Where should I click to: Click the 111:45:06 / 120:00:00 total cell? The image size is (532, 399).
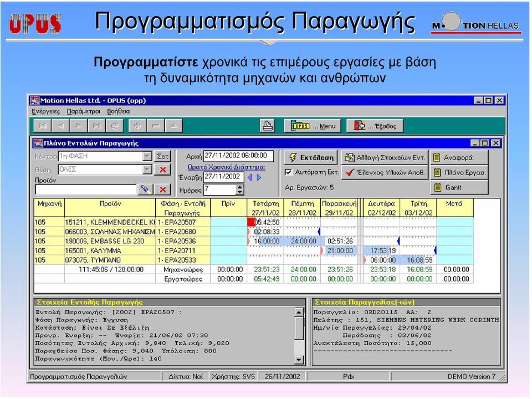pyautogui.click(x=110, y=270)
